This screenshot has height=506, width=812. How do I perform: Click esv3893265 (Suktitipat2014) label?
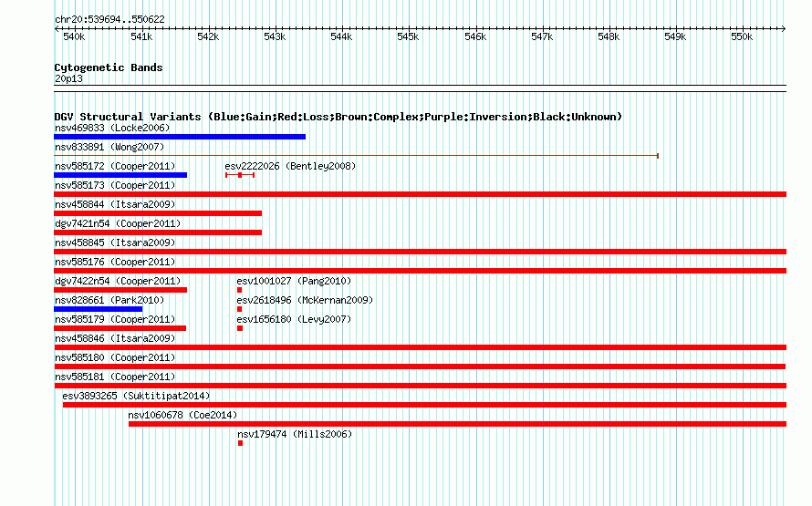click(x=136, y=396)
